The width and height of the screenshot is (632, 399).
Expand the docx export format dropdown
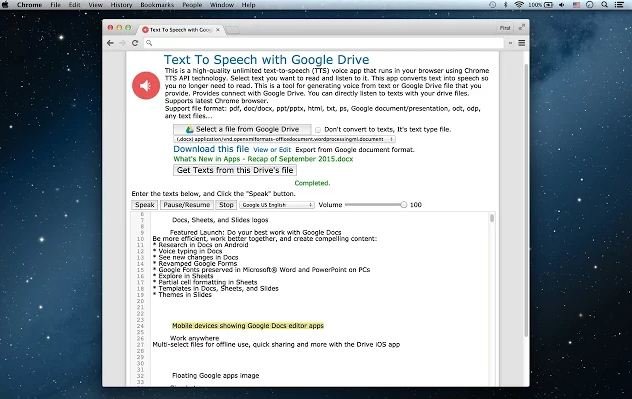[x=284, y=139]
